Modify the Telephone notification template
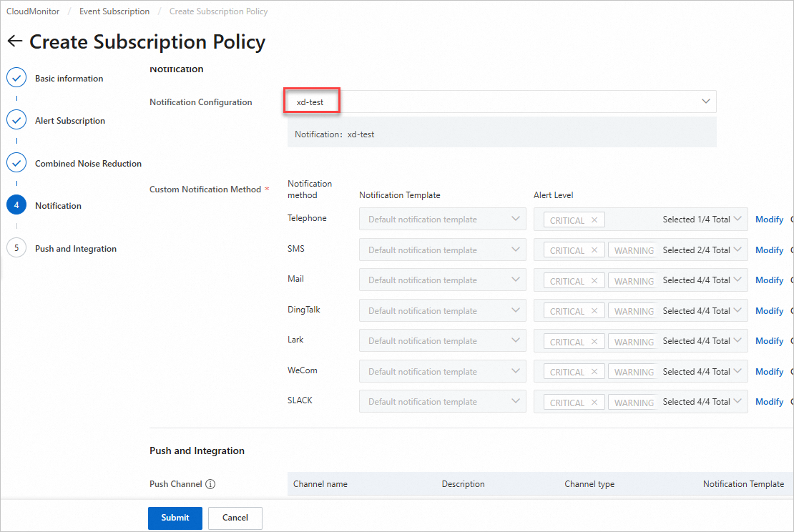 pos(769,220)
